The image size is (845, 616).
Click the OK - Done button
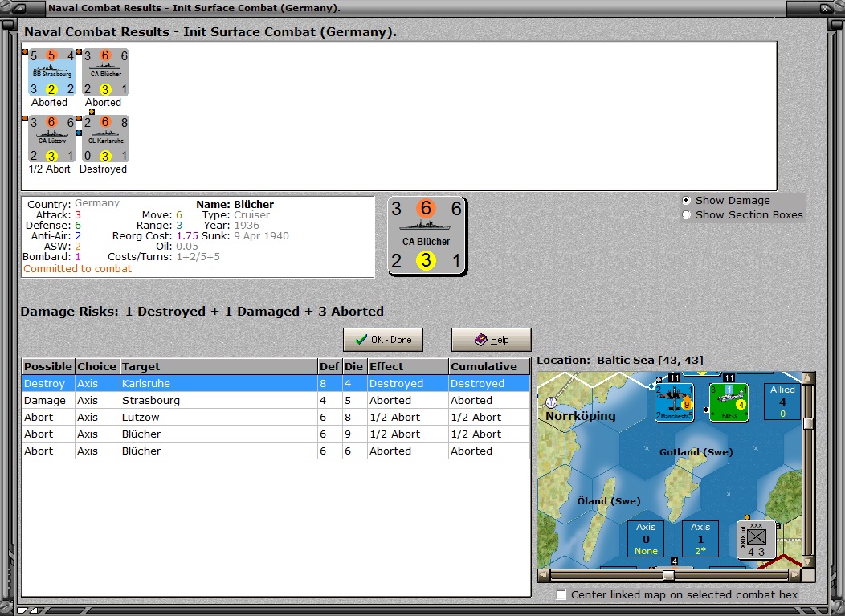tap(383, 340)
